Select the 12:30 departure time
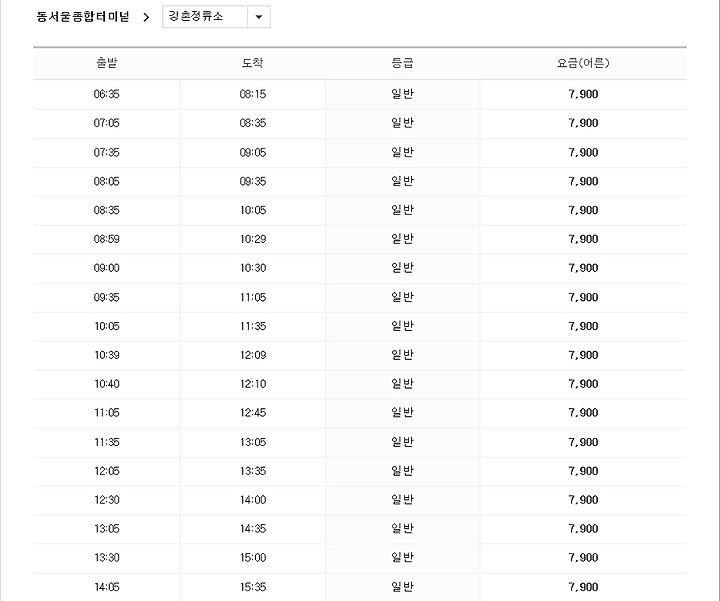The image size is (720, 601). click(x=107, y=500)
